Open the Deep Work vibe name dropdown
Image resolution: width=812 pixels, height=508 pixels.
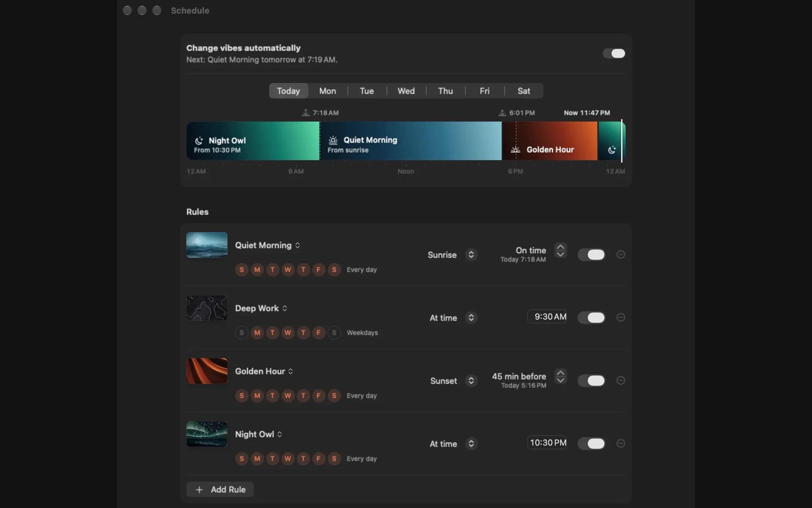coord(261,308)
